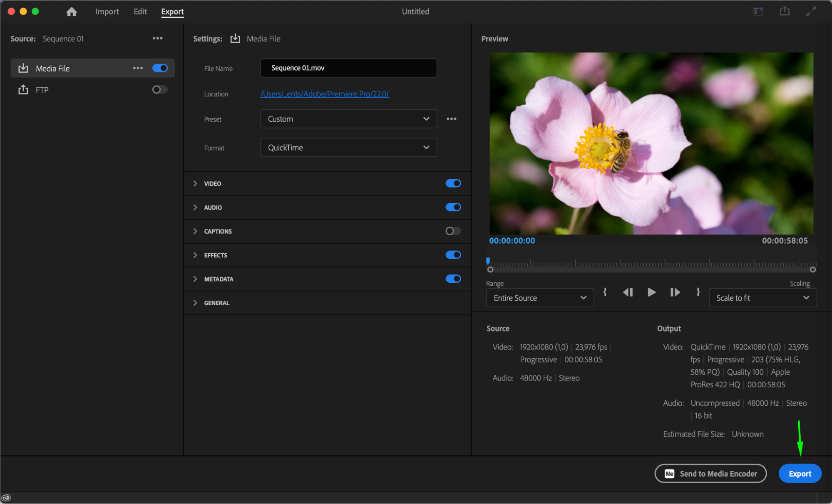Screen dimensions: 832x504
Task: Set the Out point marker icon
Action: click(x=698, y=292)
